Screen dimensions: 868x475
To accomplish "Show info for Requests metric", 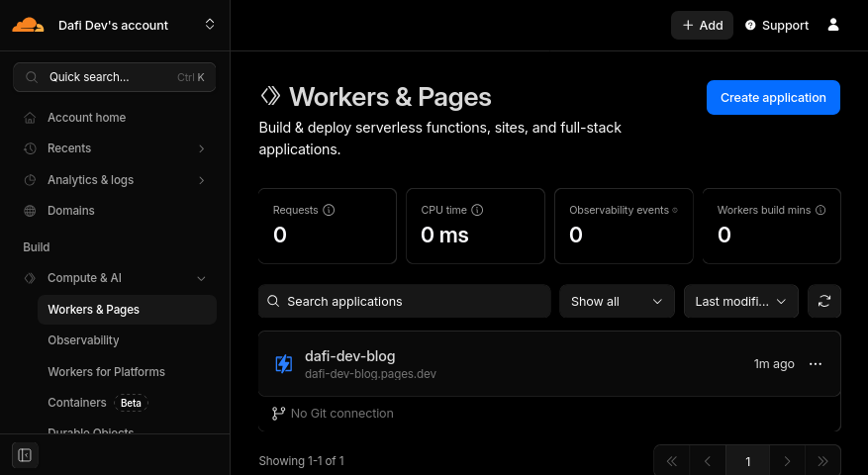I will (329, 210).
